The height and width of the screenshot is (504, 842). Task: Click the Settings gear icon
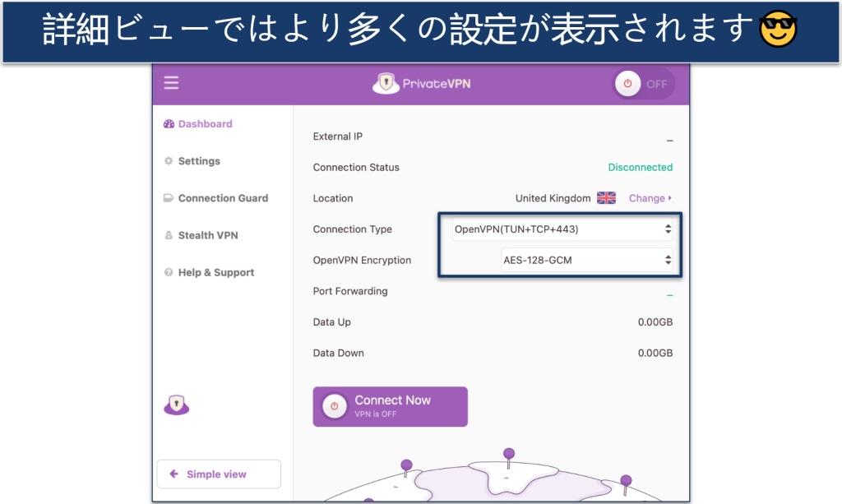(169, 161)
